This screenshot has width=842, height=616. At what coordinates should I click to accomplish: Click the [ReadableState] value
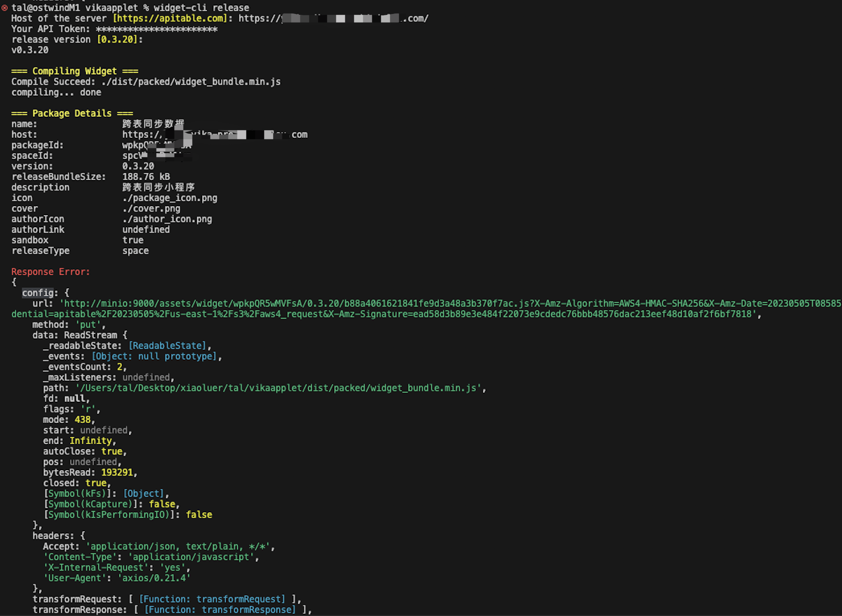pos(167,346)
